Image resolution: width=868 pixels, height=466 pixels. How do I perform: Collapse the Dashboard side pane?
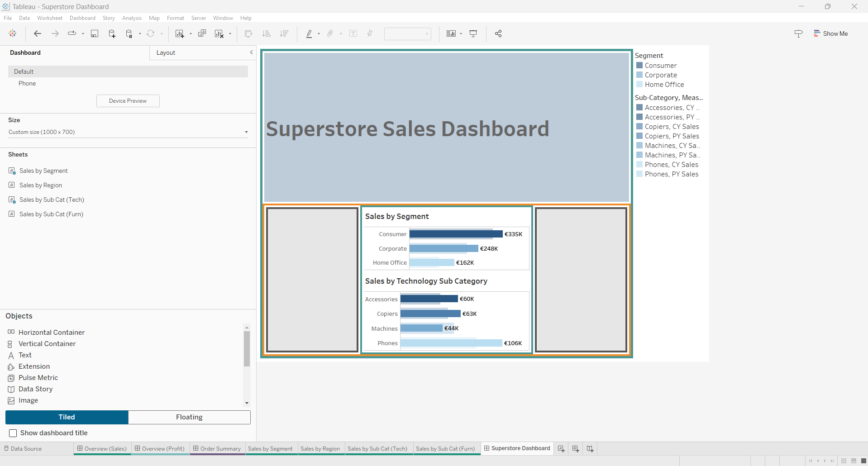coord(252,52)
